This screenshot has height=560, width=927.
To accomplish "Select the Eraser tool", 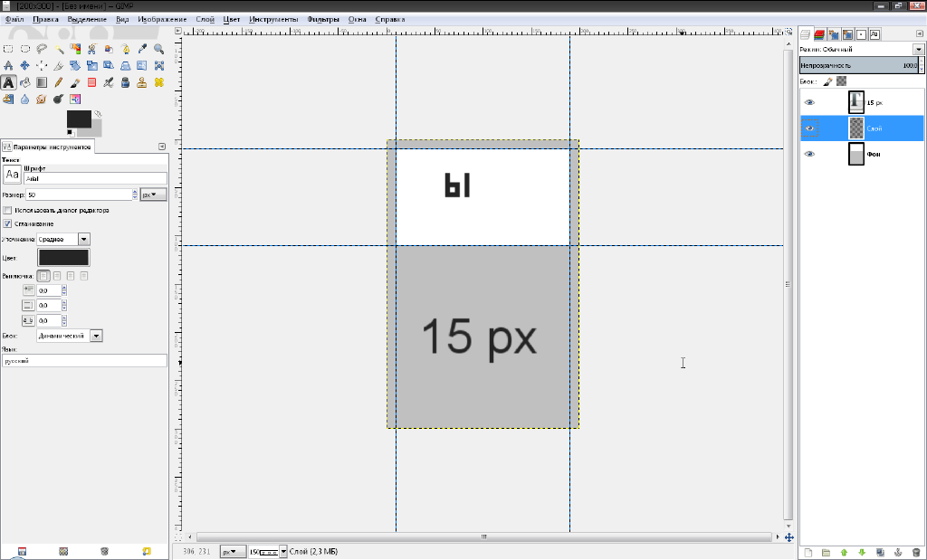I will (91, 82).
